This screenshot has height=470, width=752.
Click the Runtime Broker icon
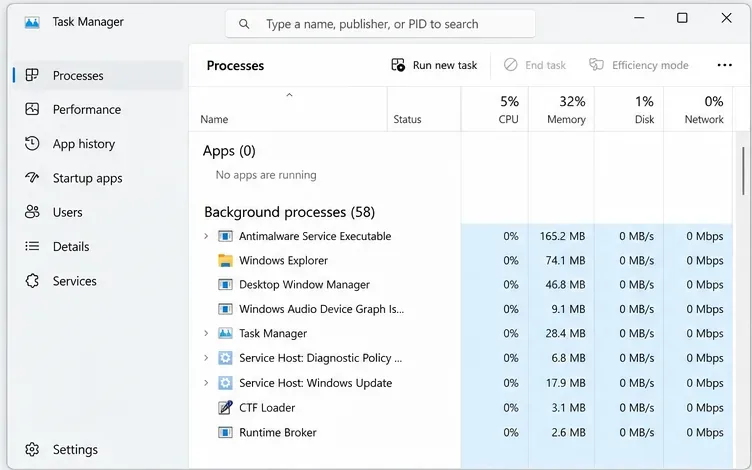(x=225, y=433)
